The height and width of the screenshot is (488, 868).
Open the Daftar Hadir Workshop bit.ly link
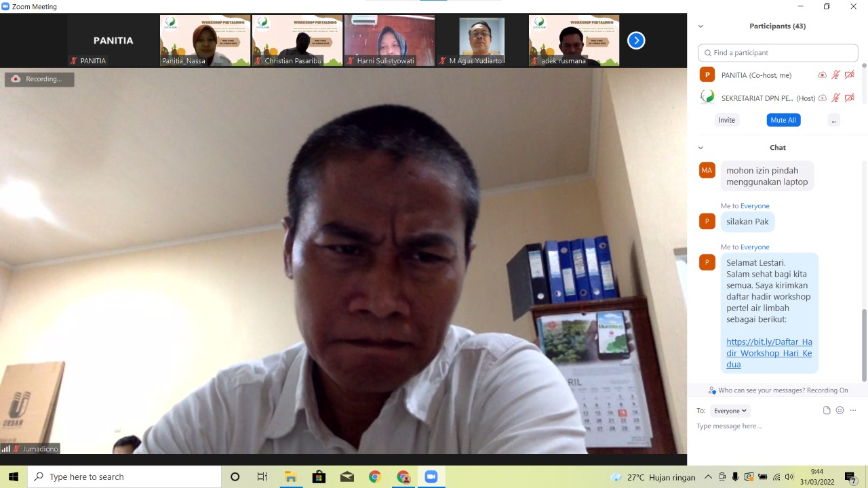tap(769, 353)
